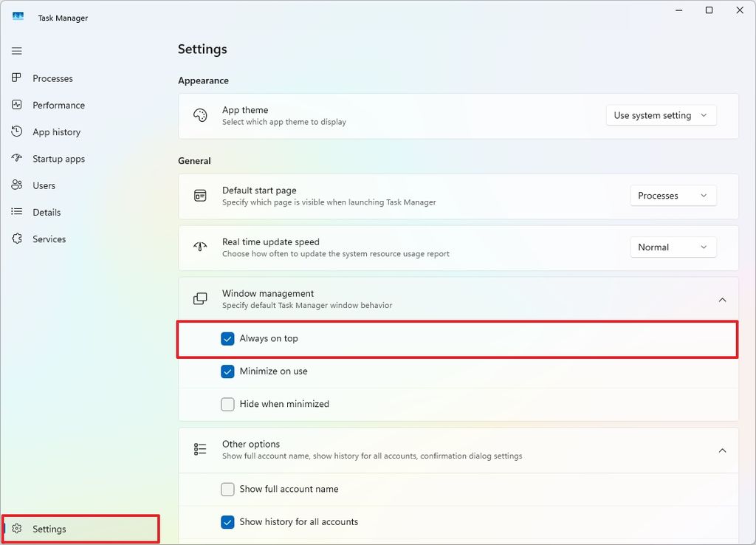Uncheck the Minimize on use checkbox
The width and height of the screenshot is (756, 545).
(227, 371)
